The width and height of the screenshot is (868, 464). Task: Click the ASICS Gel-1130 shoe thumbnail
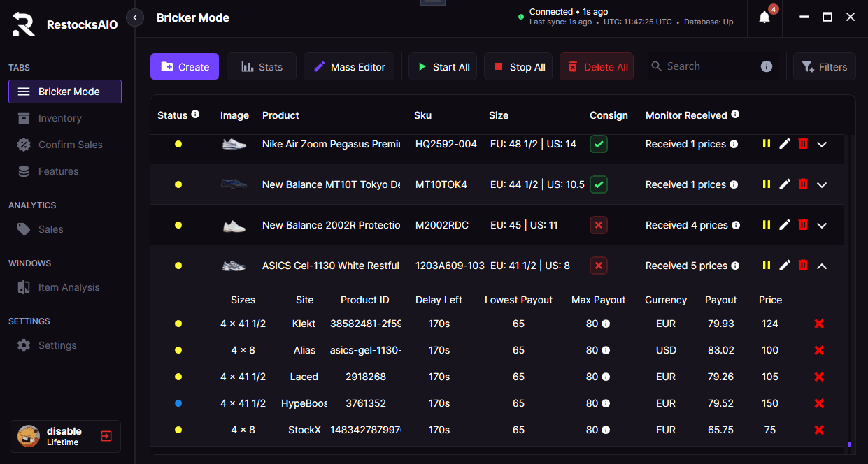coord(234,266)
